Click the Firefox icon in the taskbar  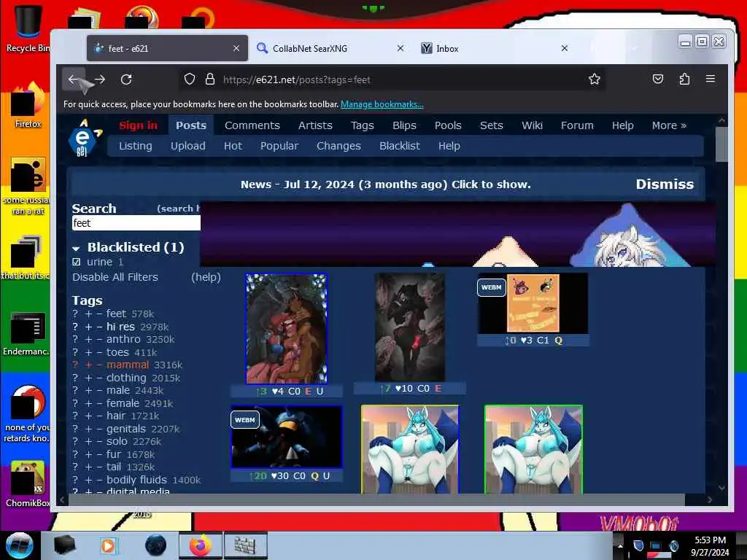(200, 545)
